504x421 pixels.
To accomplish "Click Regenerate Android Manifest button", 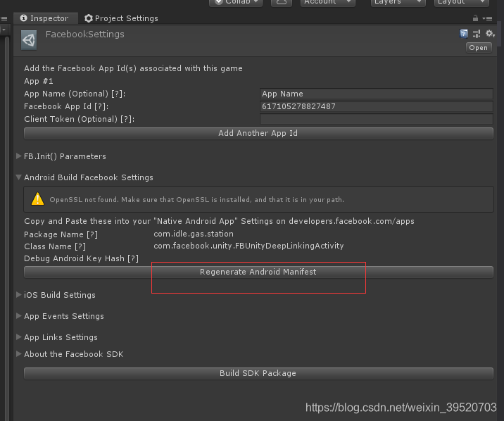I will [x=258, y=272].
